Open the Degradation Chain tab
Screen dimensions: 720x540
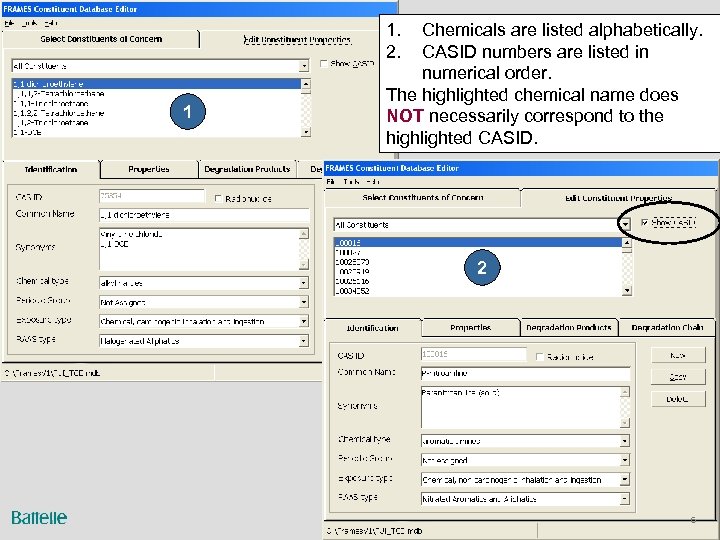pos(667,328)
